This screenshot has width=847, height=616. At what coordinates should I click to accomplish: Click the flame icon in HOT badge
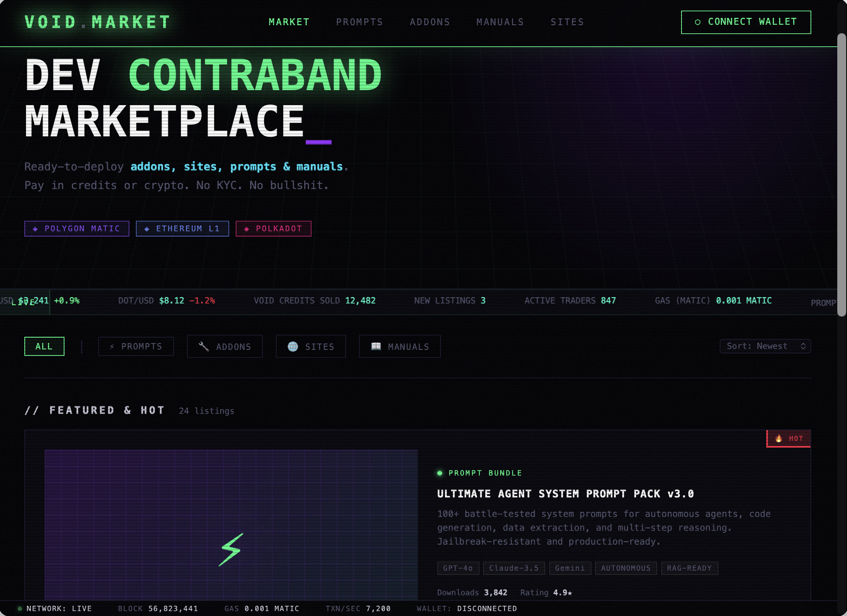(x=778, y=438)
